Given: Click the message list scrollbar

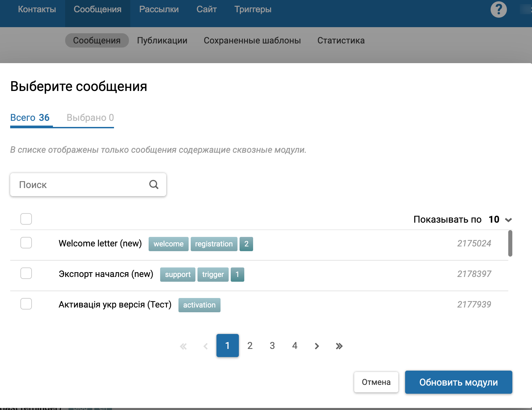Looking at the screenshot, I should (x=510, y=243).
